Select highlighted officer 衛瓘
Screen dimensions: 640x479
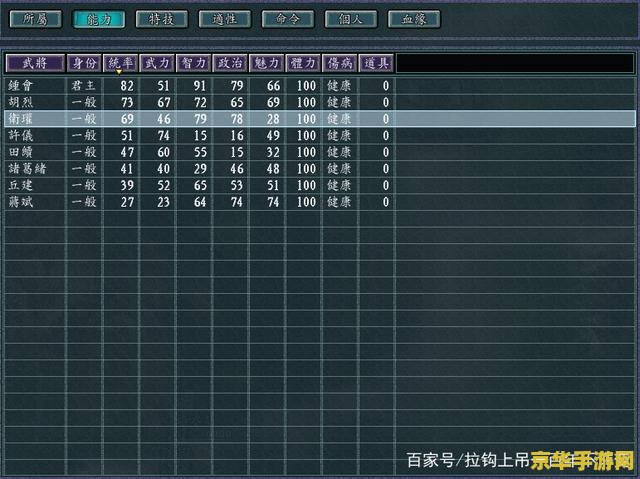tap(20, 119)
